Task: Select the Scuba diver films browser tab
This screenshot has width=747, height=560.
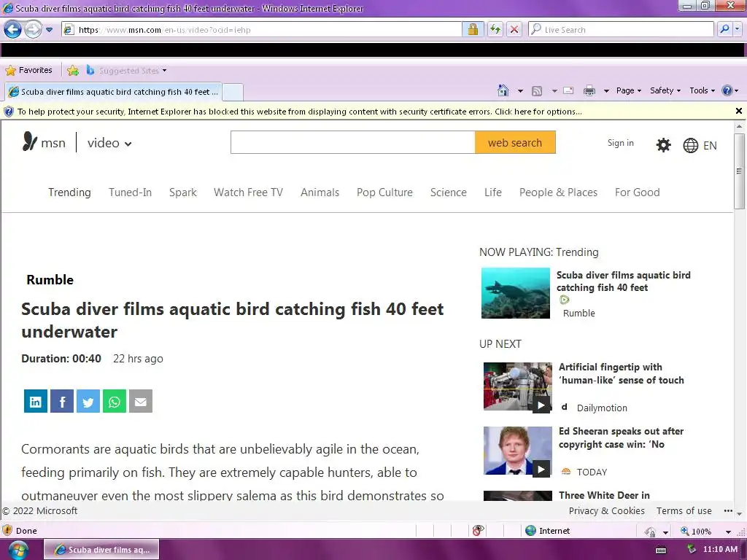Action: click(113, 92)
